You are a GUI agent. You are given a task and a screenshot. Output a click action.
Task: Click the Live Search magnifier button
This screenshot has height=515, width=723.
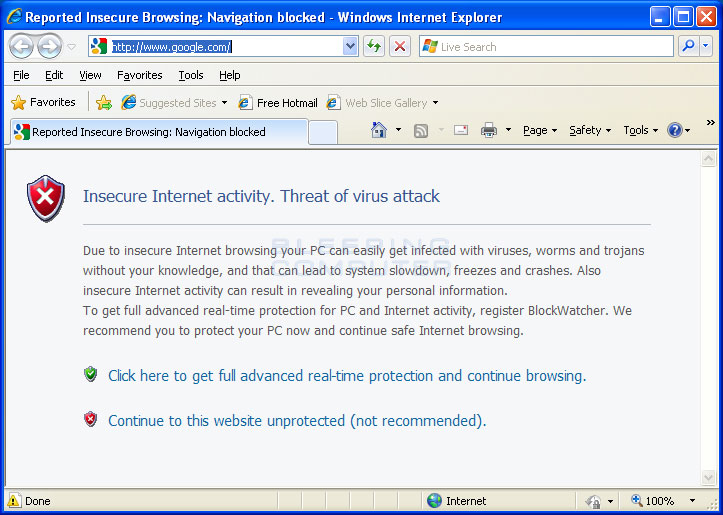click(688, 46)
